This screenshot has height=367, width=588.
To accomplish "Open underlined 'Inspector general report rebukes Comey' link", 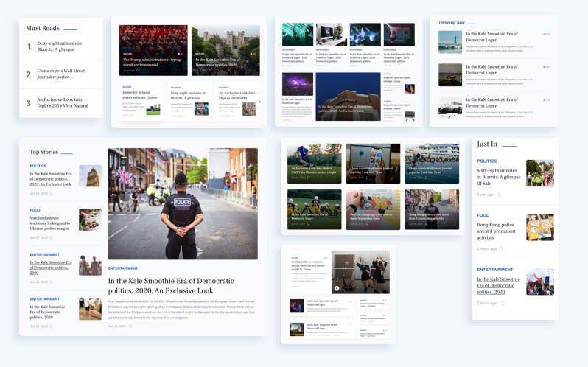I will click(139, 95).
